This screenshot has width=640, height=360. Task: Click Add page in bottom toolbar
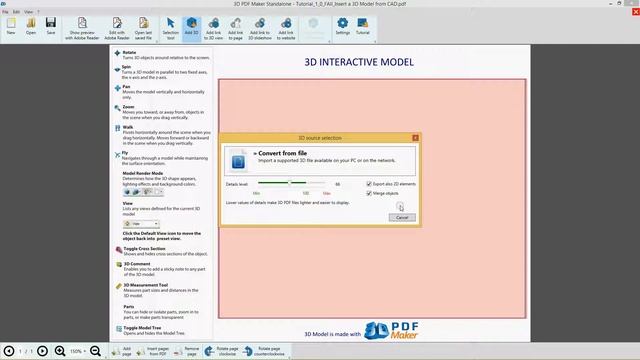pyautogui.click(x=122, y=351)
